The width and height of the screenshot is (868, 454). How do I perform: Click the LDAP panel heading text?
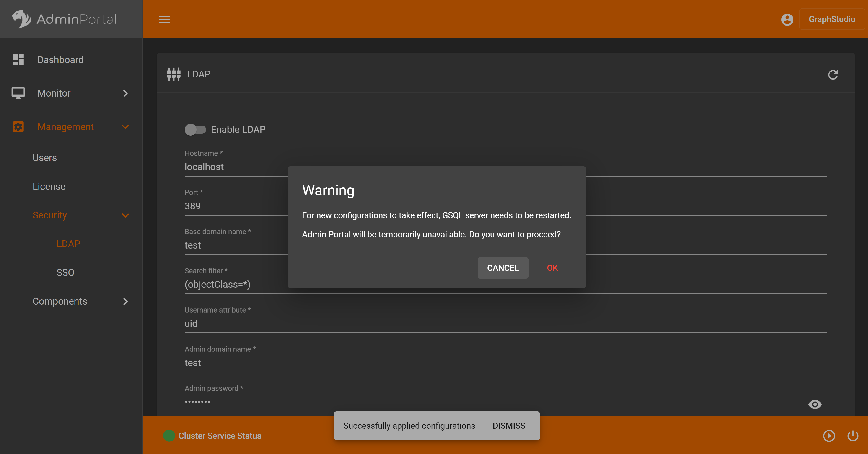pyautogui.click(x=199, y=74)
